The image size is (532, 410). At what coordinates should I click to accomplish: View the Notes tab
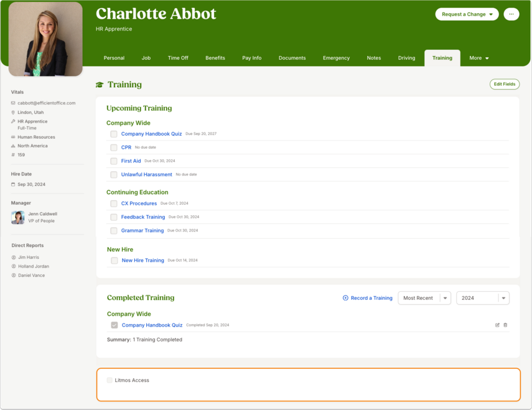coord(374,58)
